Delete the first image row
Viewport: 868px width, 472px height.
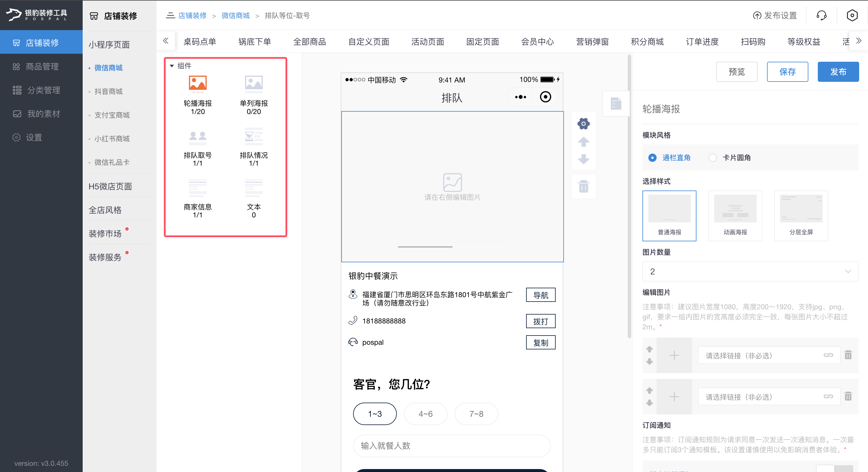(x=848, y=355)
